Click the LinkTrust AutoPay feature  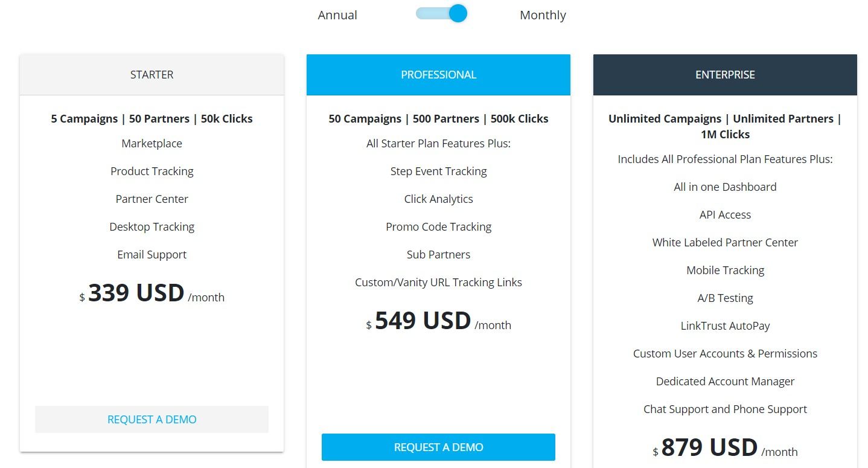coord(725,325)
